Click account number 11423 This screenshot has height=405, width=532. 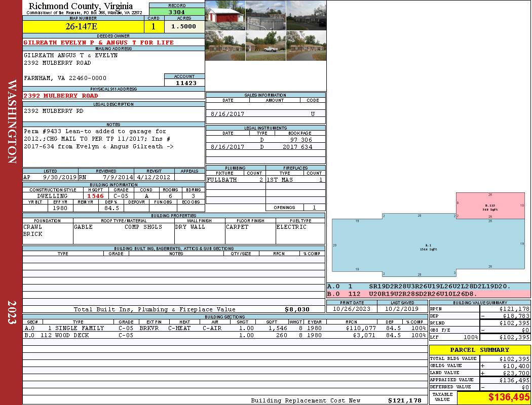point(184,83)
